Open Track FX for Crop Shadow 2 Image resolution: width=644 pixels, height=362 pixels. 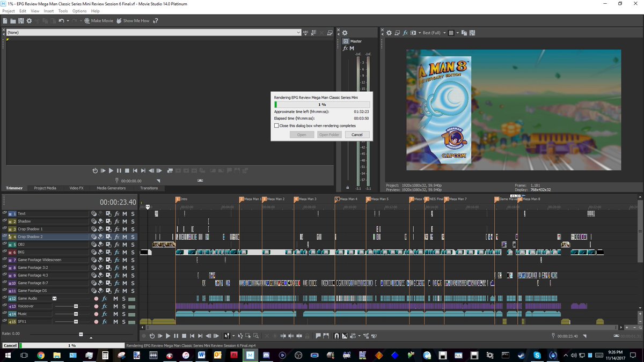tap(117, 237)
